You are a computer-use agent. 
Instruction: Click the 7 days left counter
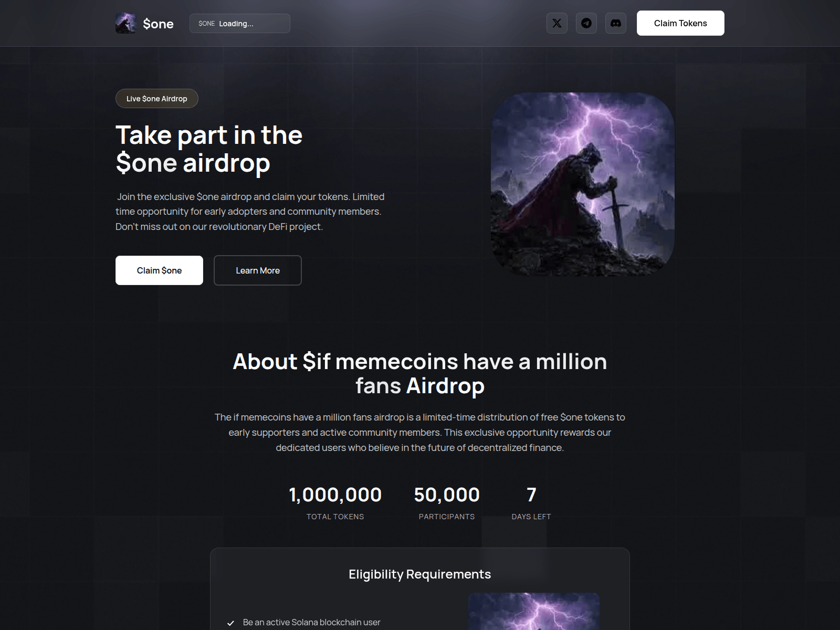(531, 495)
